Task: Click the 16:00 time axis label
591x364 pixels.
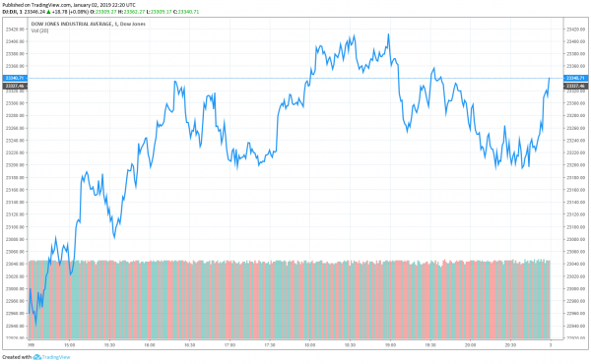Action: click(150, 344)
